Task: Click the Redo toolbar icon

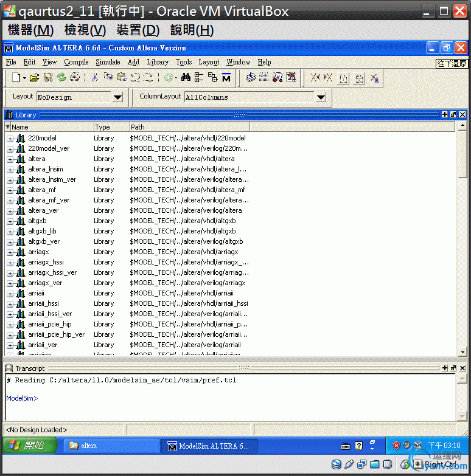Action: coord(148,78)
